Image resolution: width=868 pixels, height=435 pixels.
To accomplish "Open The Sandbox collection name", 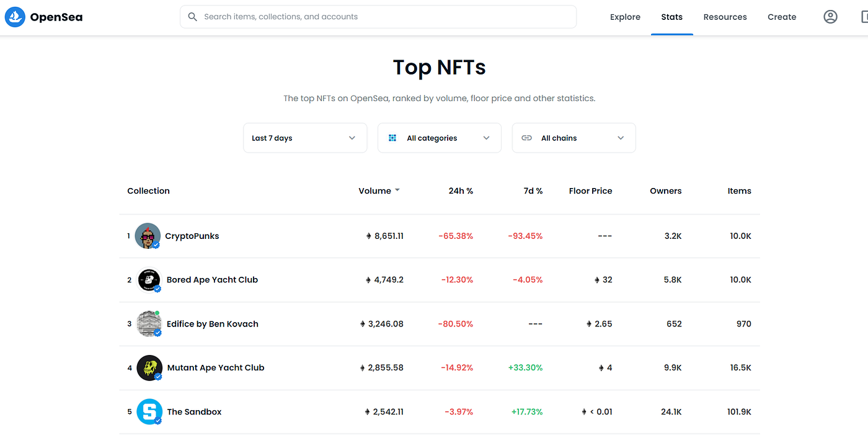I will coord(194,411).
